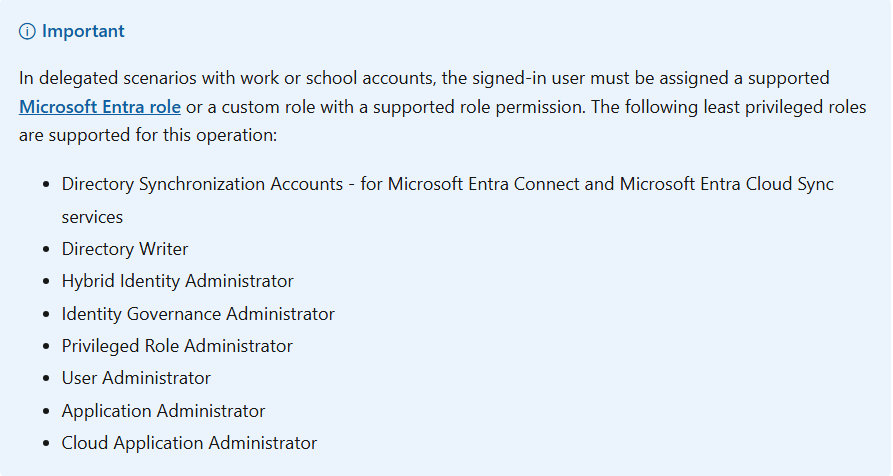This screenshot has width=893, height=476.
Task: Click Identity Governance Administrator entry
Action: click(198, 314)
